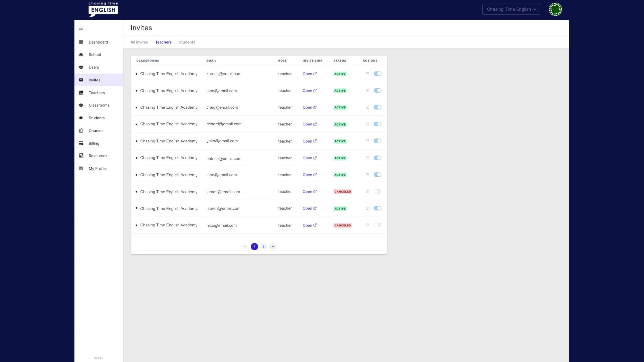Viewport: 644px width, 362px height.
Task: Switch to the Students invites tab
Action: click(187, 42)
